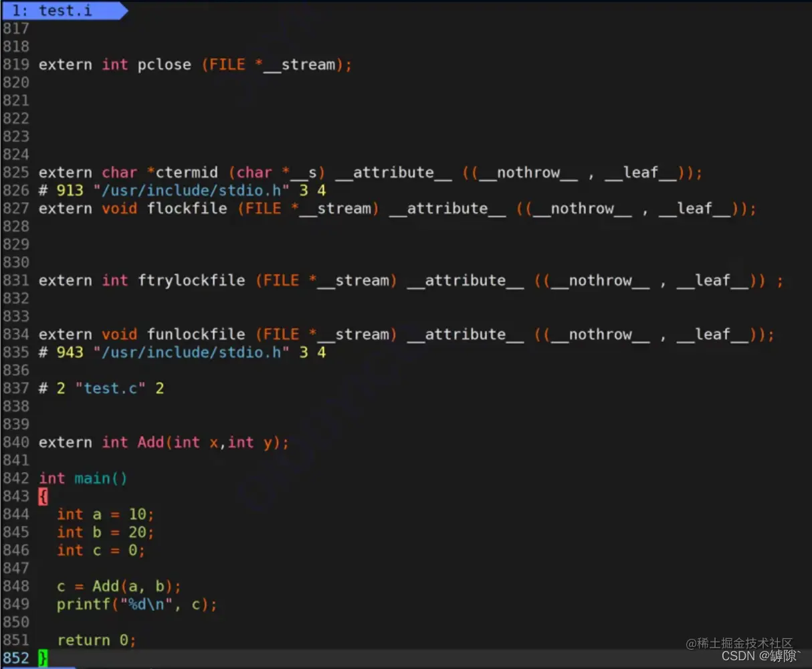Click the '# 913' marker on line 826
The height and width of the screenshot is (669, 812).
click(x=61, y=191)
